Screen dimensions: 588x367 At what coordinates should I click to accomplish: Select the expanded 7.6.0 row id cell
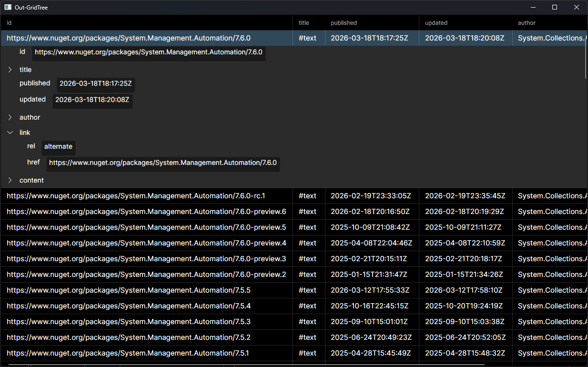147,38
